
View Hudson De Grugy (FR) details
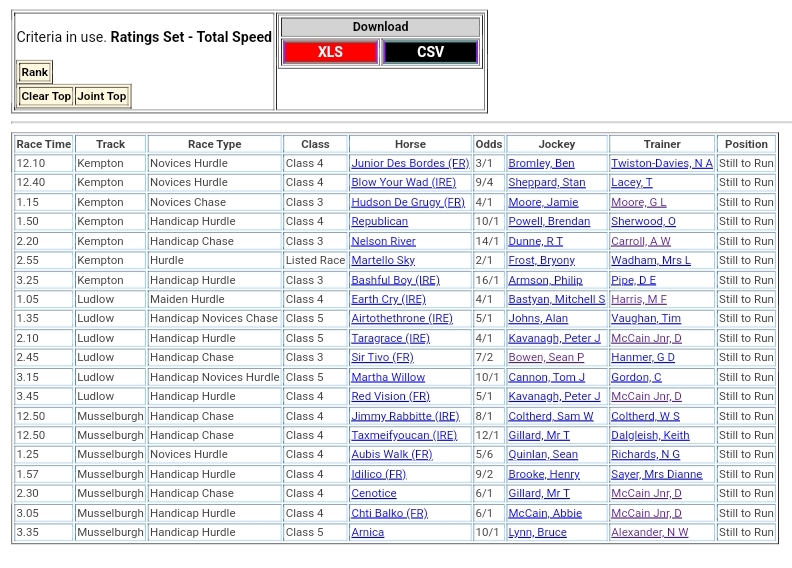pyautogui.click(x=407, y=202)
